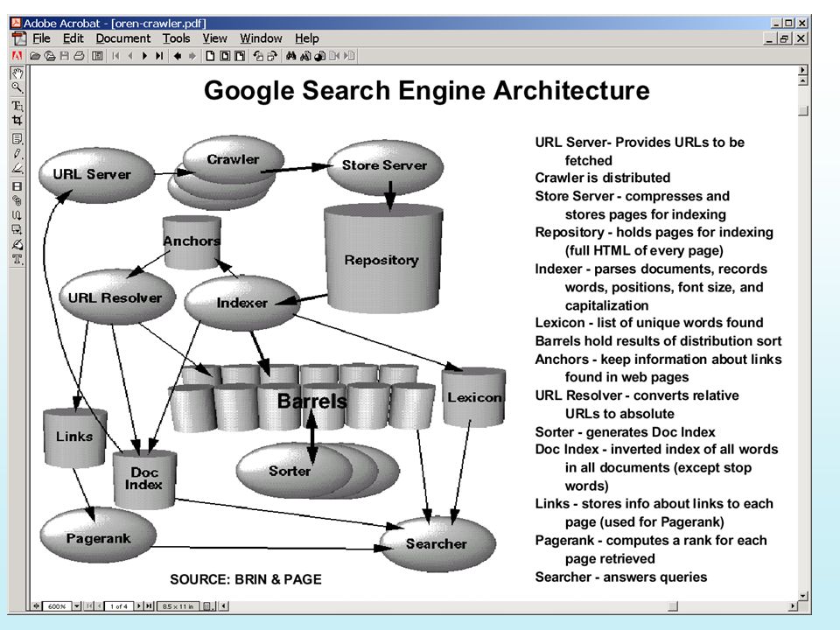840x630 pixels.
Task: Click the Open Web Page toolbar icon
Action: pyautogui.click(x=50, y=56)
